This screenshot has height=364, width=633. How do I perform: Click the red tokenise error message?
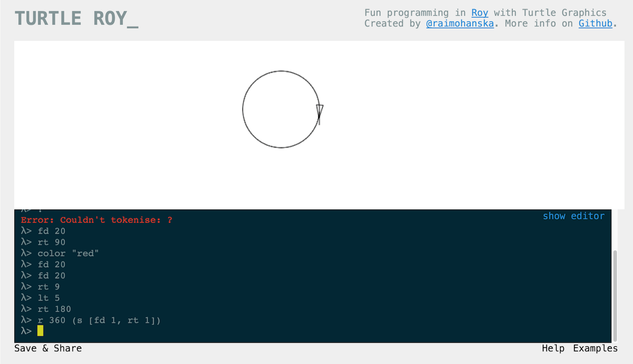(97, 220)
